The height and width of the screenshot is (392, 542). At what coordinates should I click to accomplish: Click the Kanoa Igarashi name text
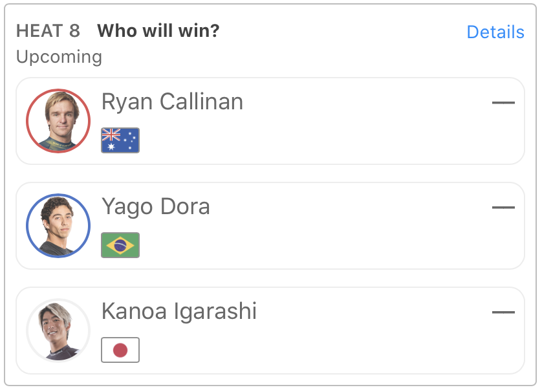click(x=179, y=312)
